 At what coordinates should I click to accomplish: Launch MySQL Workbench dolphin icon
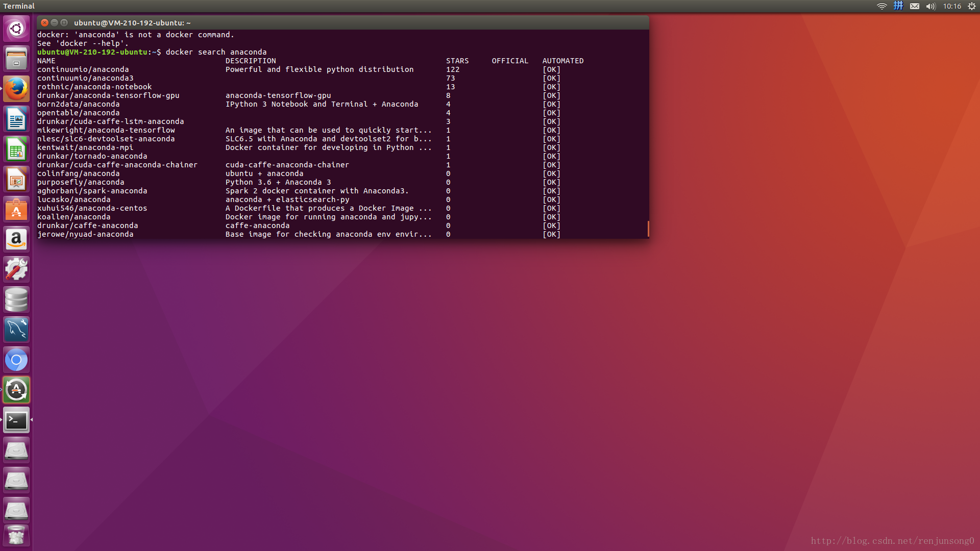(x=16, y=330)
